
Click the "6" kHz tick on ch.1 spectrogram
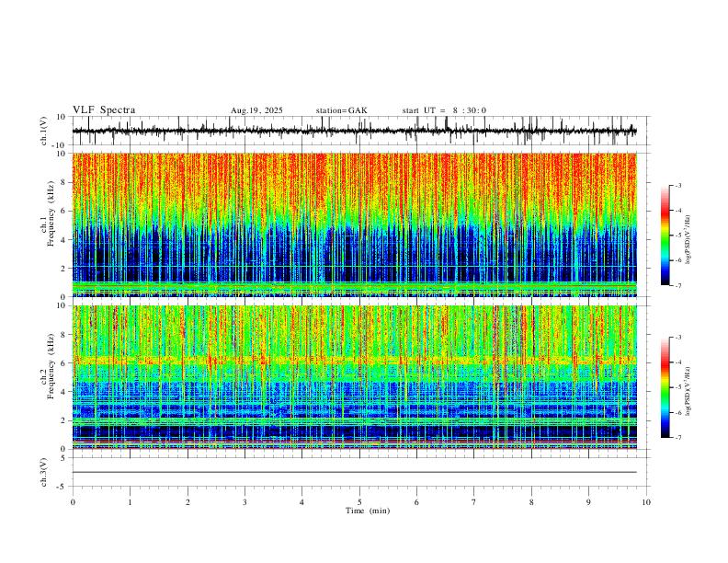[x=64, y=211]
